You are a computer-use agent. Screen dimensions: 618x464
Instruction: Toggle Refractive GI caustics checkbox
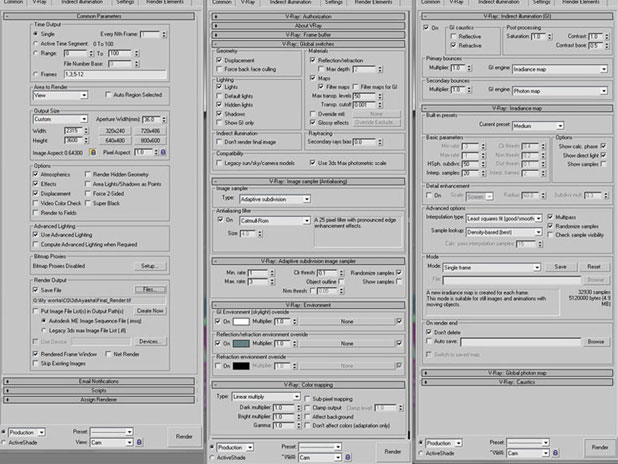453,45
